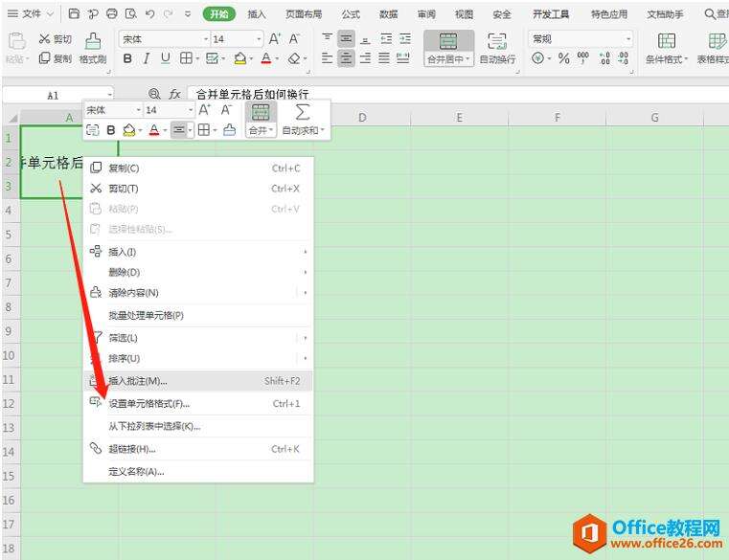729x560 pixels.
Task: Open the number format dropdown showing 常规
Action: pyautogui.click(x=628, y=39)
